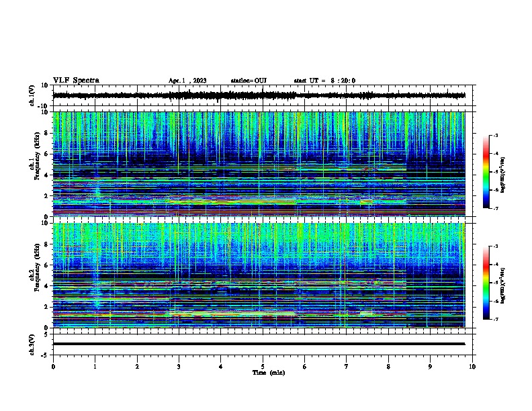Click the "Time (min)" axis label
This screenshot has height=411, width=532.
269,373
